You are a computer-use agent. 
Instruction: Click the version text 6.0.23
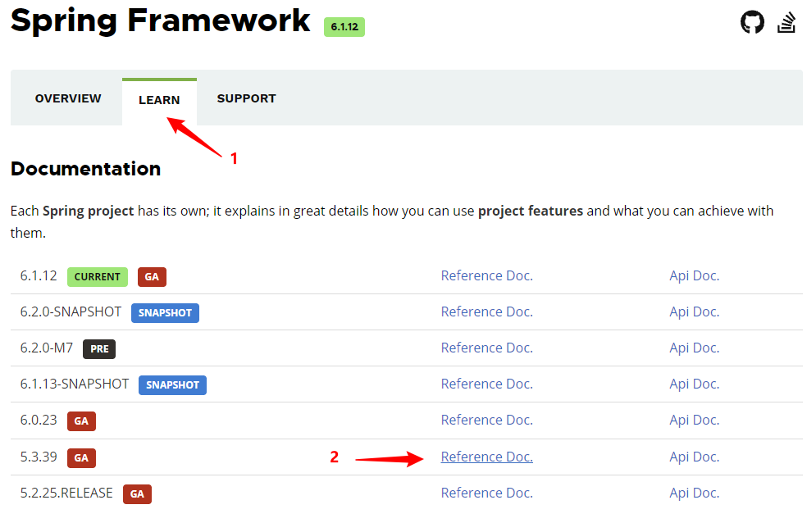[39, 420]
